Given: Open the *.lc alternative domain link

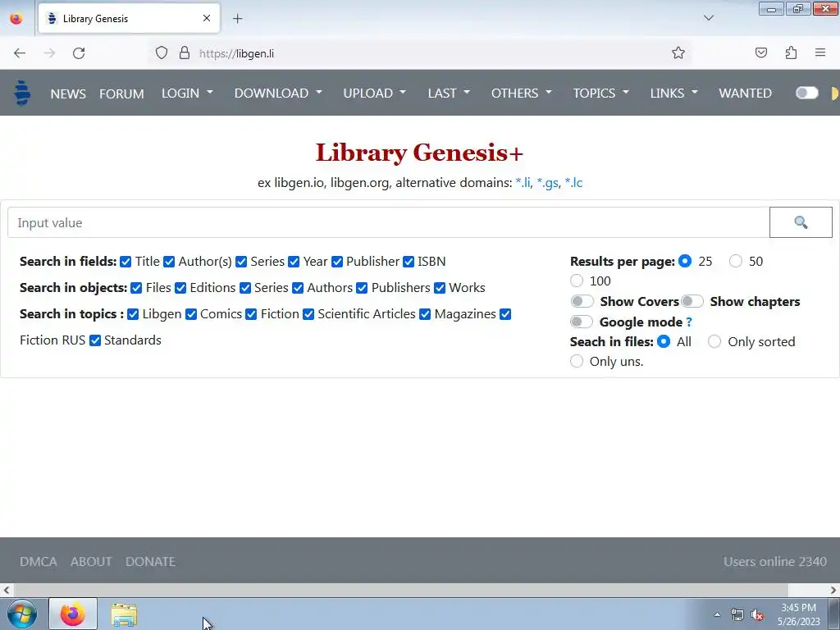Looking at the screenshot, I should click(573, 183).
